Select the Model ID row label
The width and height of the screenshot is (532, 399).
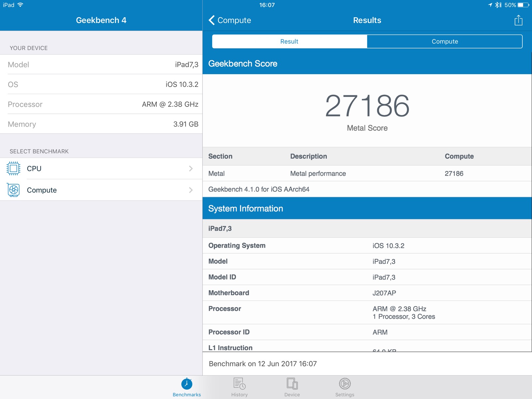click(222, 277)
